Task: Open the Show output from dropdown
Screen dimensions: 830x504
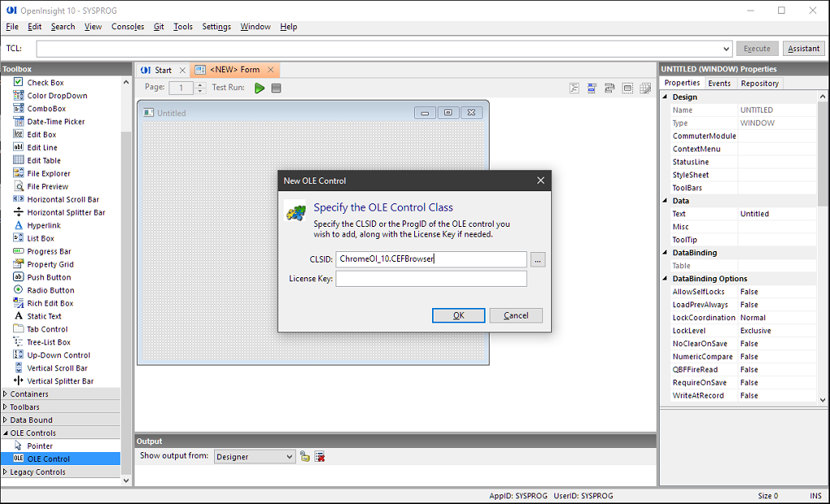Action: [289, 456]
